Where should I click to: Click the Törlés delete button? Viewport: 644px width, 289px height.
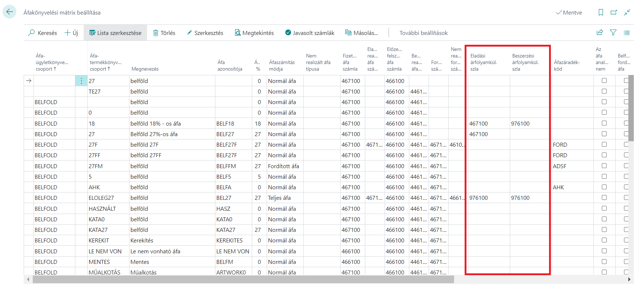(x=164, y=33)
